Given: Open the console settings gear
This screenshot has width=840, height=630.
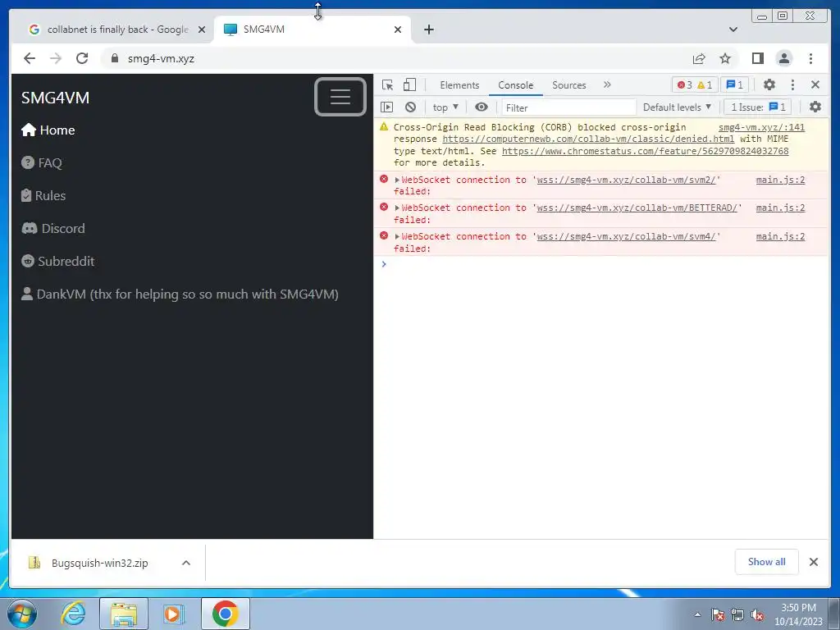Looking at the screenshot, I should click(815, 107).
